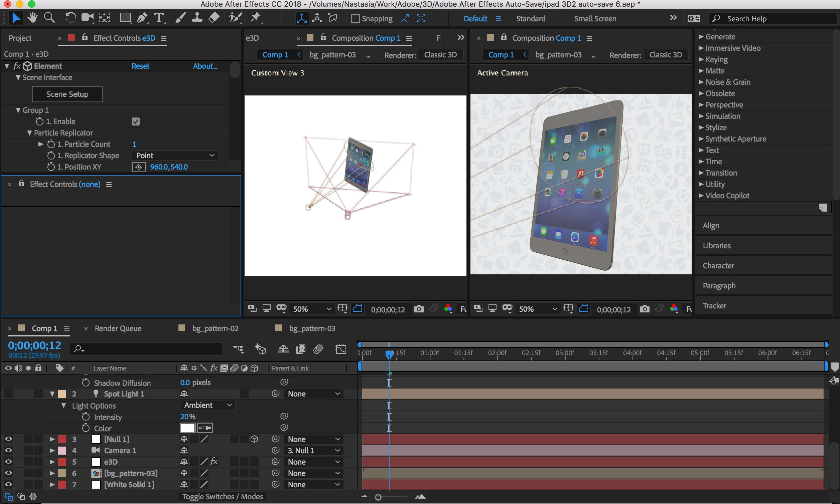Click the light Color white swatch
The height and width of the screenshot is (504, 840).
[188, 428]
